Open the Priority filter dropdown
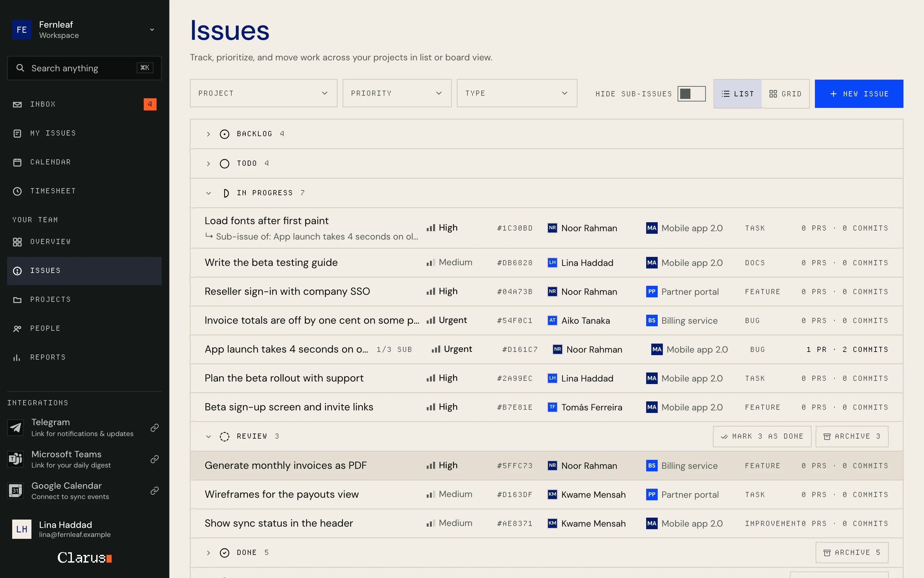Screen dimensions: 924x578 pos(397,93)
